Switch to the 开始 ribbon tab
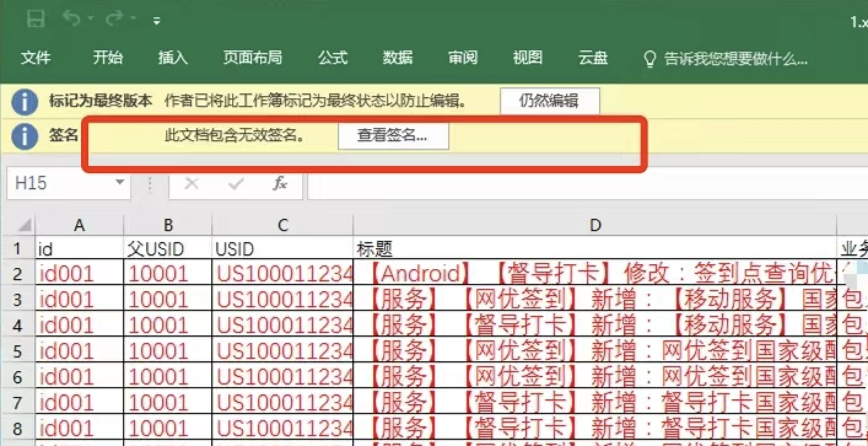The height and width of the screenshot is (446, 868). click(x=108, y=58)
